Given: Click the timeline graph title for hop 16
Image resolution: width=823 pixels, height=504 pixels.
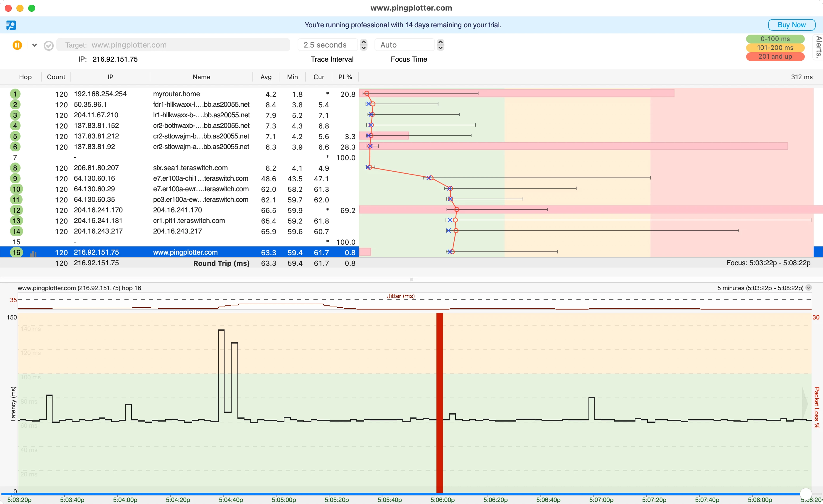Looking at the screenshot, I should point(80,288).
